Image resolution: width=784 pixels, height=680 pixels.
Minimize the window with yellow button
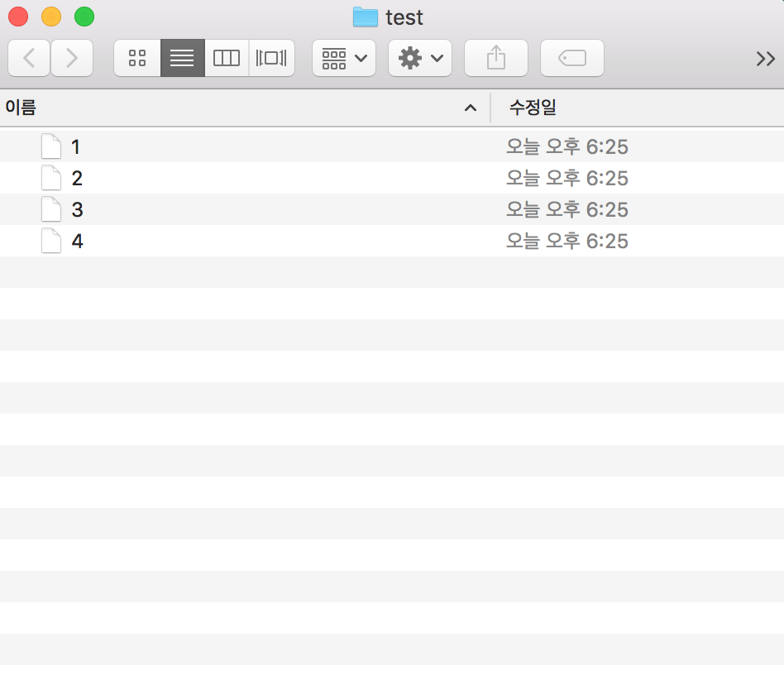[51, 17]
